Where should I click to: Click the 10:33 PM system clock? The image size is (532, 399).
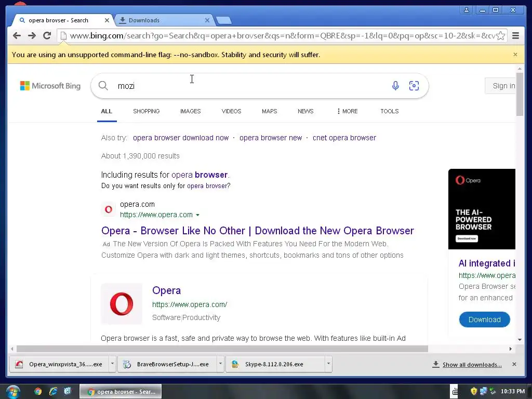coord(513,392)
